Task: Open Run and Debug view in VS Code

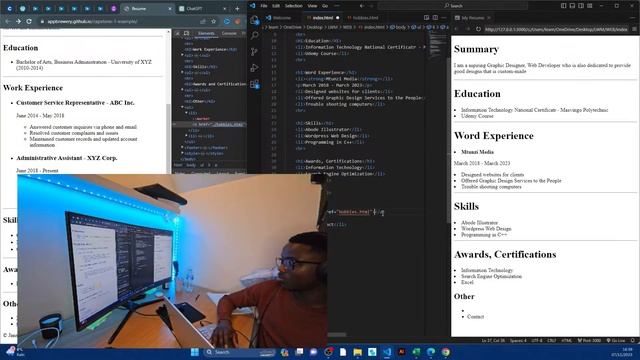Action: [x=254, y=68]
